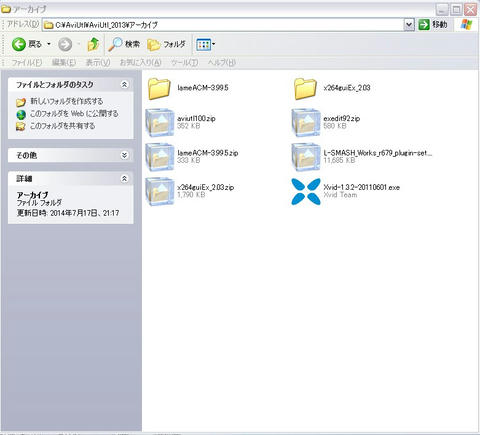Go up one folder level

(x=93, y=44)
